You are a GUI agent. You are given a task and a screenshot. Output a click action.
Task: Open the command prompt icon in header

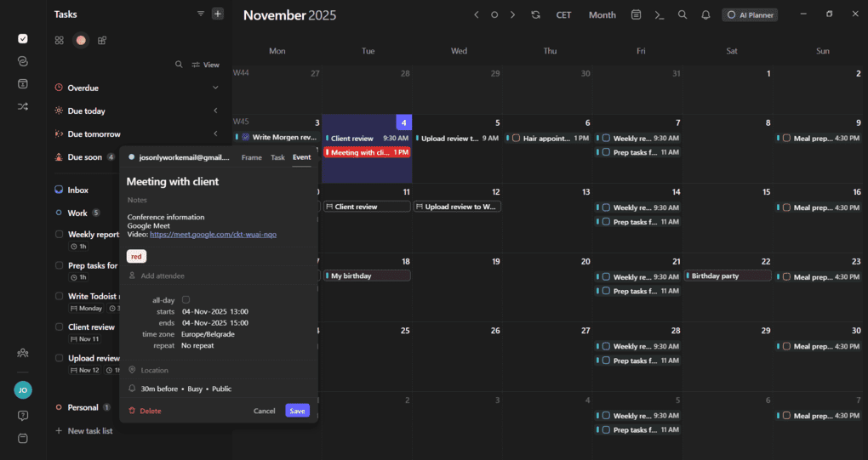pos(660,15)
